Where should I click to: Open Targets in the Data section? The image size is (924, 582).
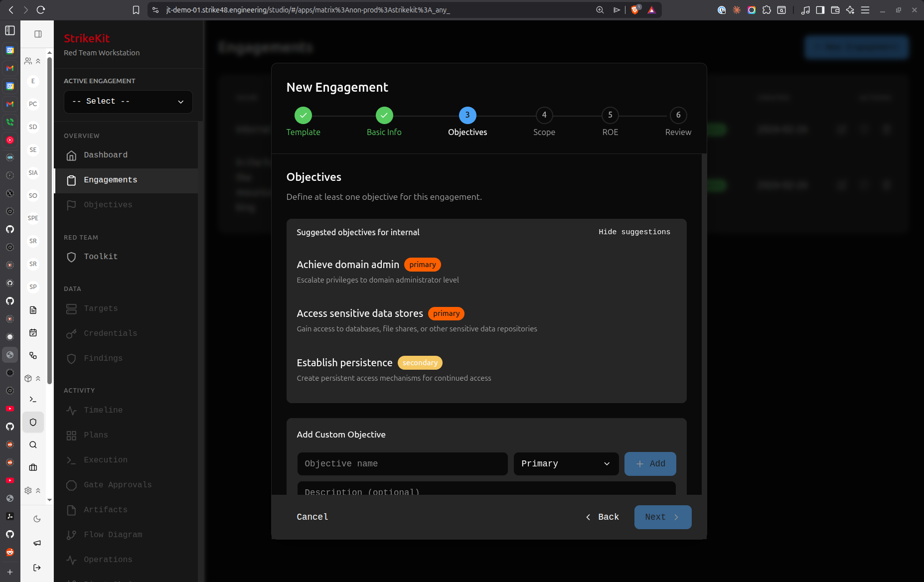coord(126,309)
